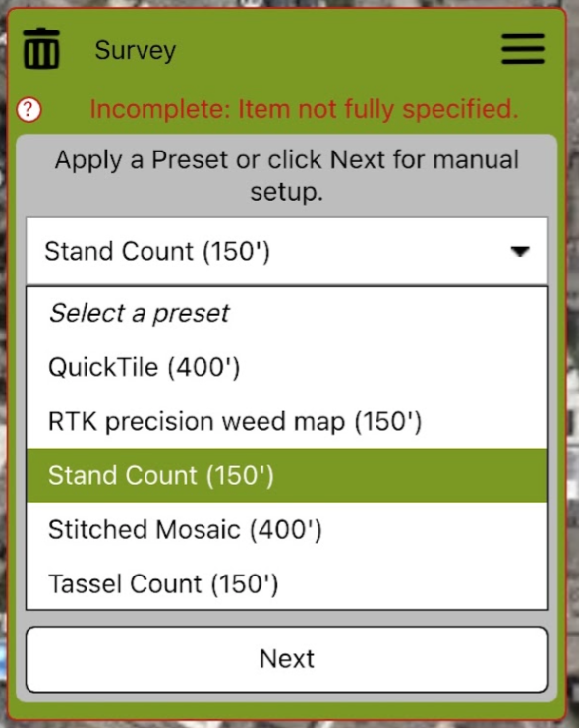Screen dimensions: 579x728
Task: Pick the Tassel Count (150') preset
Action: [x=287, y=583]
